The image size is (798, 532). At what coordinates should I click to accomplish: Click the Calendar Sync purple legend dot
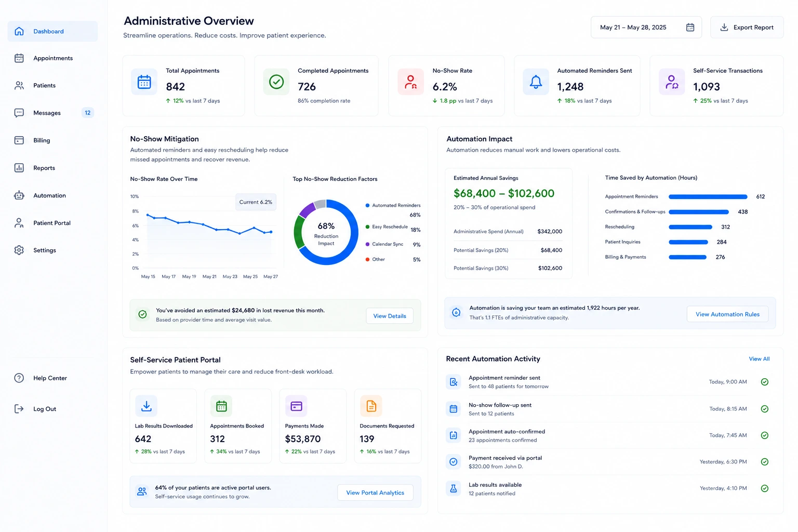367,244
